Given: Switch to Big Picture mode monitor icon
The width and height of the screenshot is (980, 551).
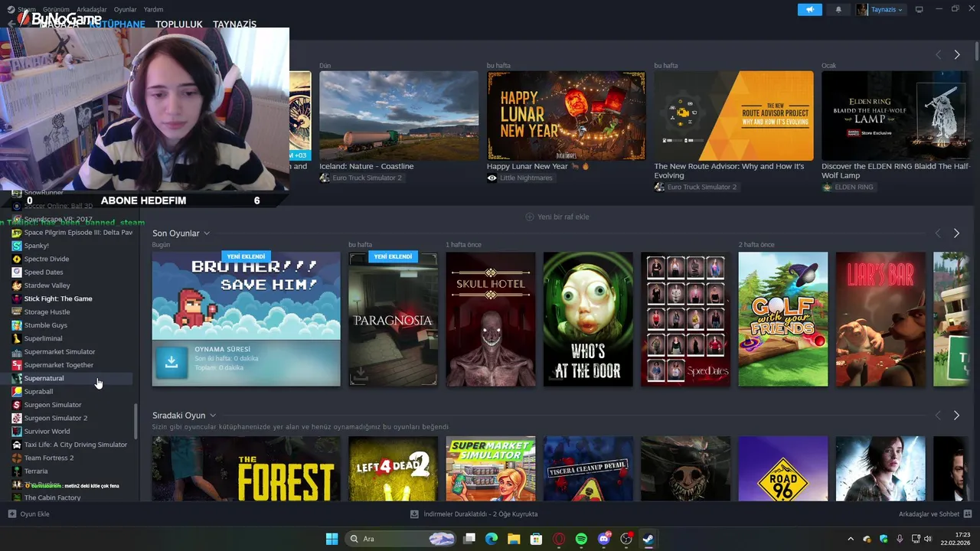Looking at the screenshot, I should [x=920, y=9].
